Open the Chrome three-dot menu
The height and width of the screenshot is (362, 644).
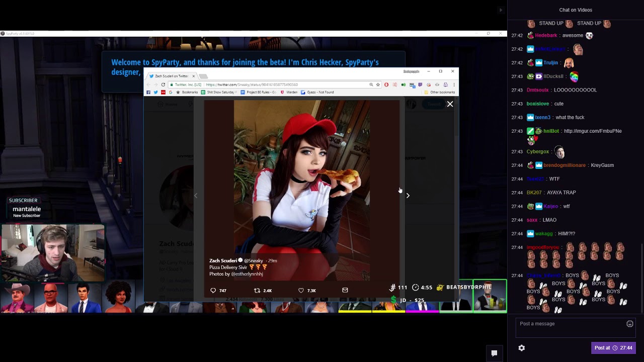click(454, 84)
